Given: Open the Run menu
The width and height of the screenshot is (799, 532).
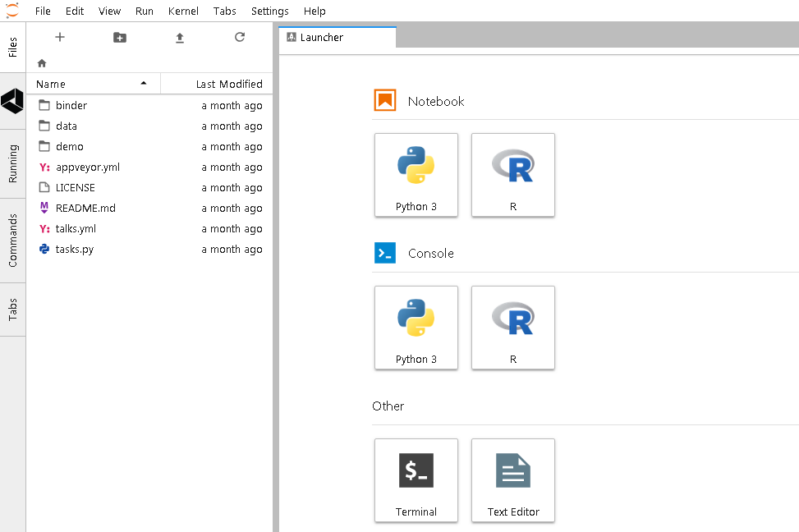Looking at the screenshot, I should tap(145, 11).
